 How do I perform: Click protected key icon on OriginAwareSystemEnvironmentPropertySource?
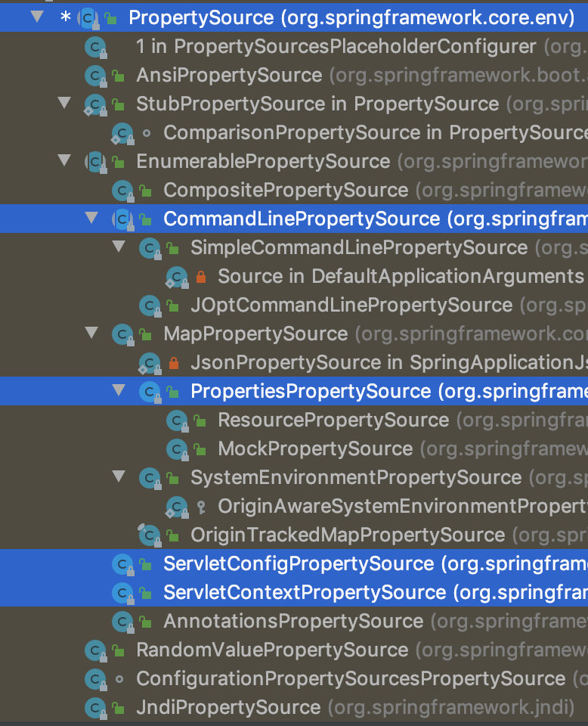pos(201,507)
